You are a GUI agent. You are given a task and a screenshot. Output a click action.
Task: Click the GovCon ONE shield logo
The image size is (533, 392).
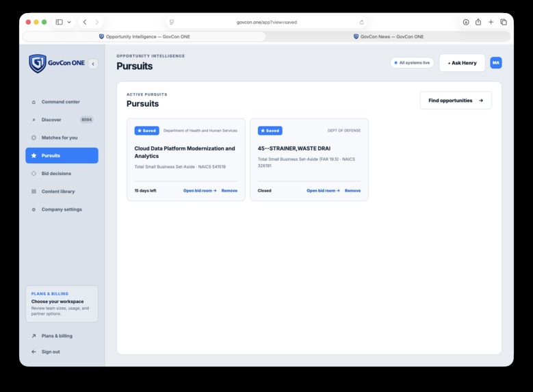(x=38, y=64)
